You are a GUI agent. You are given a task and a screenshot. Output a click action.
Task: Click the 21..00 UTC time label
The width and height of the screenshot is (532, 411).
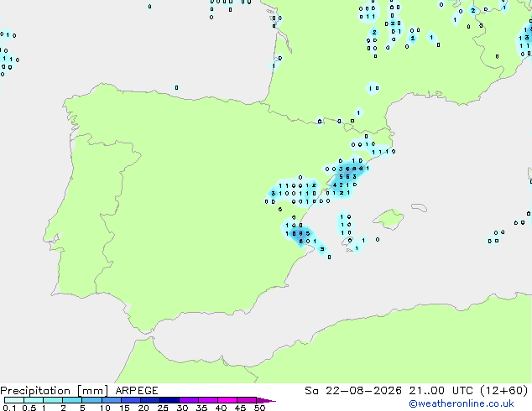441,391
